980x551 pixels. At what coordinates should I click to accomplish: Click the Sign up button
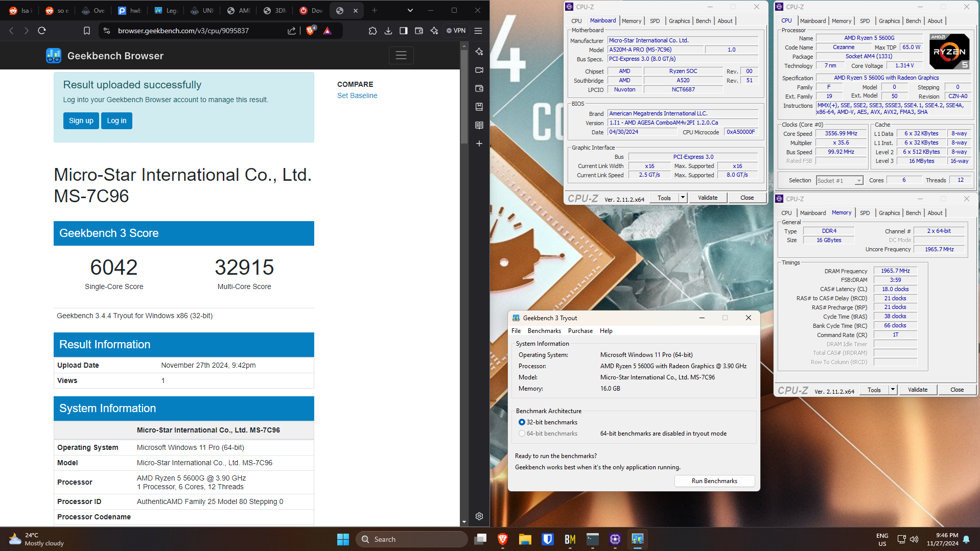click(x=81, y=121)
